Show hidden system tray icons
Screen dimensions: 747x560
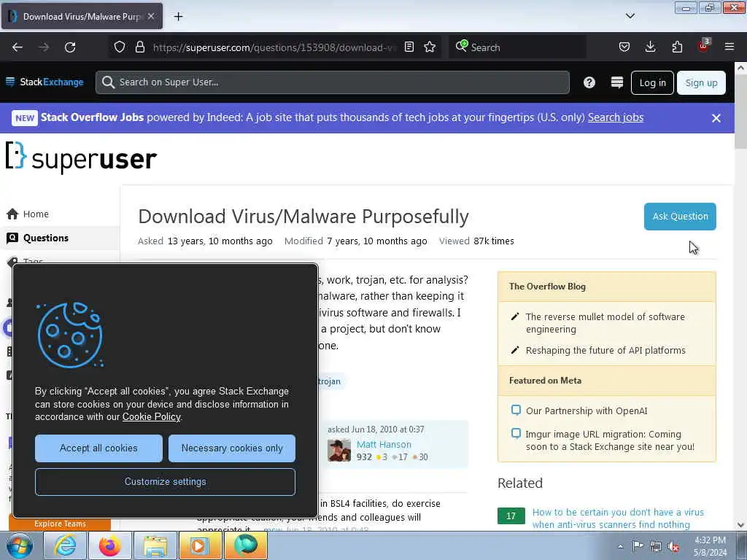tap(620, 546)
